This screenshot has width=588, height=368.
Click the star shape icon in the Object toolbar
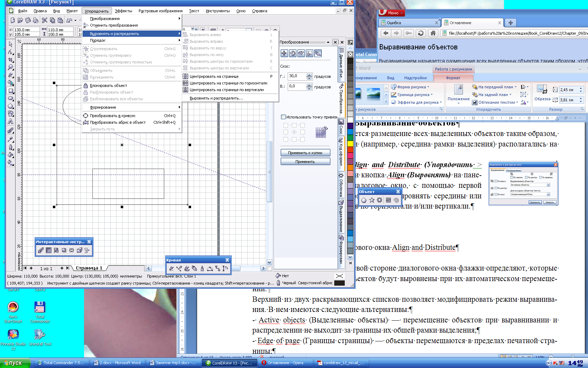coord(372,200)
